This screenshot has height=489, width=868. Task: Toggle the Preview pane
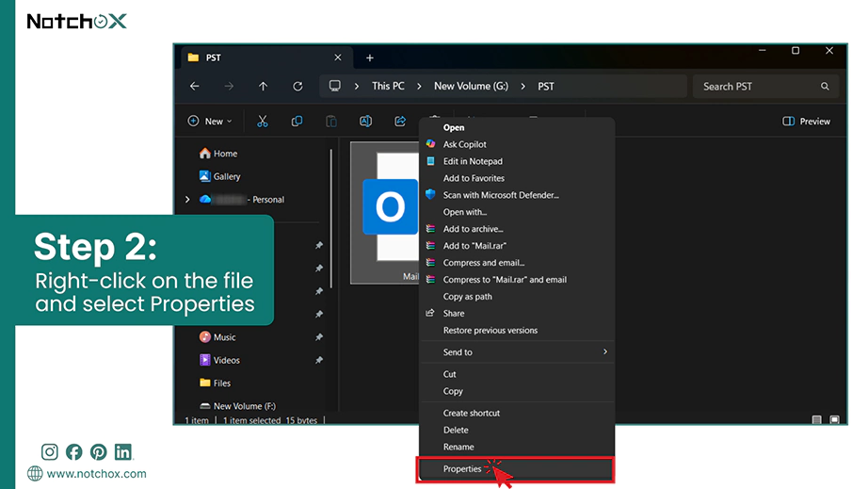[x=806, y=122]
